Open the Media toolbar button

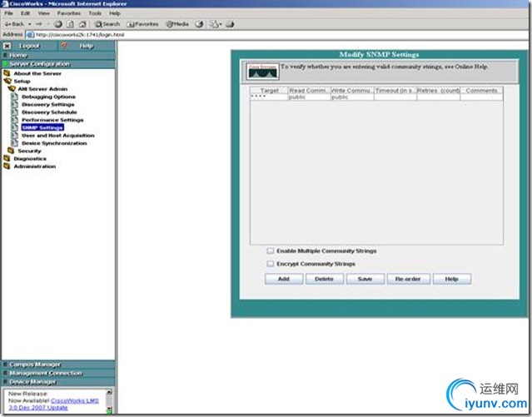pyautogui.click(x=177, y=24)
